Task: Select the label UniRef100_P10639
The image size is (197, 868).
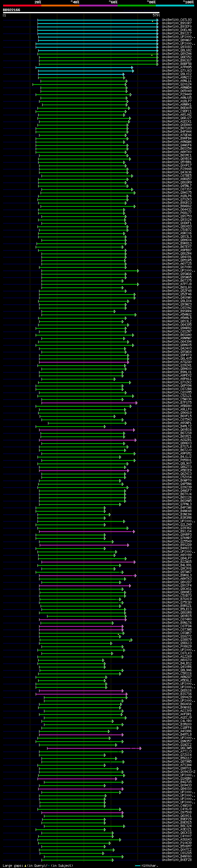Action: 177,843
